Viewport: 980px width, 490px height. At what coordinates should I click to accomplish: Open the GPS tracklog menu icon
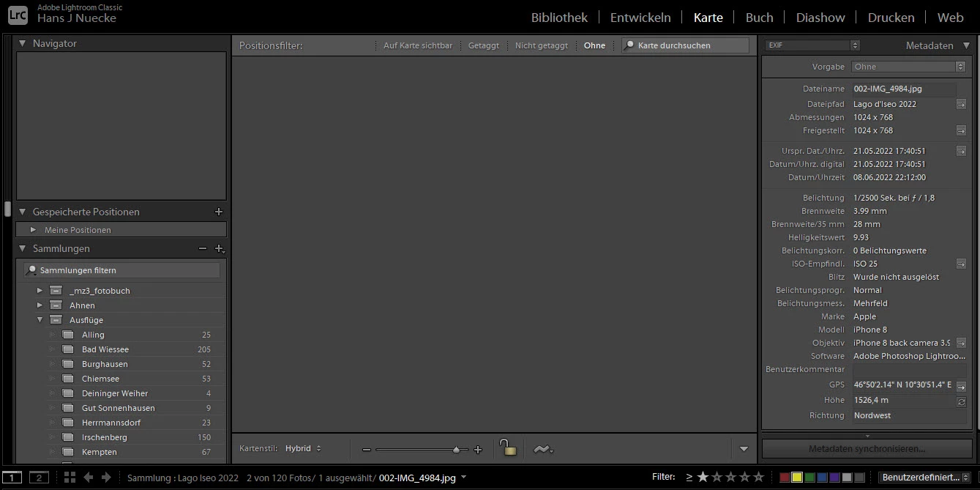pos(543,450)
